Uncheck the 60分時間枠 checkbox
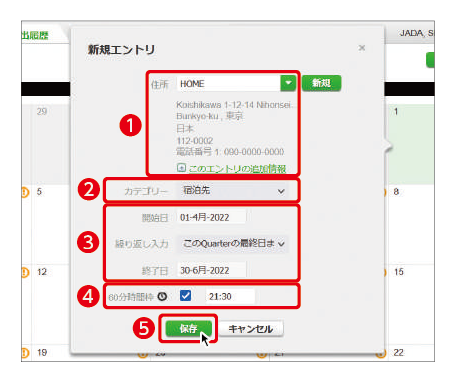 pos(185,296)
